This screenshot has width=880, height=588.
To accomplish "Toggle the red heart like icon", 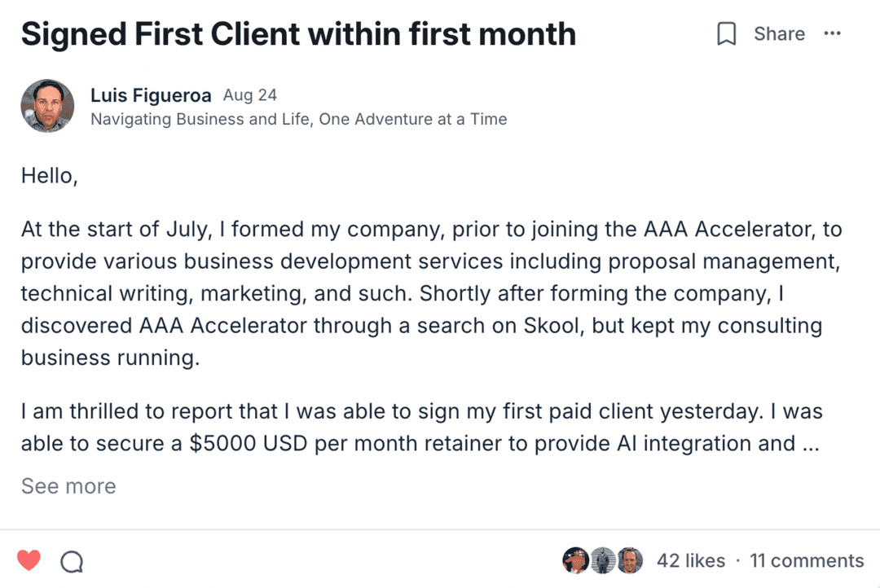I will [29, 560].
